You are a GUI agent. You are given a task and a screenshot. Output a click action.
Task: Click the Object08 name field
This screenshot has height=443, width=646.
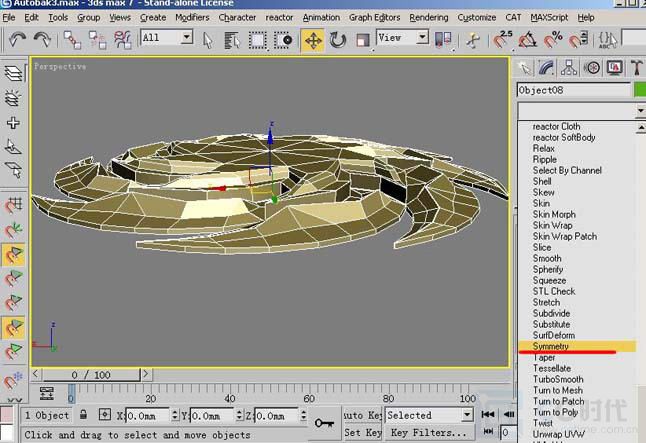573,90
